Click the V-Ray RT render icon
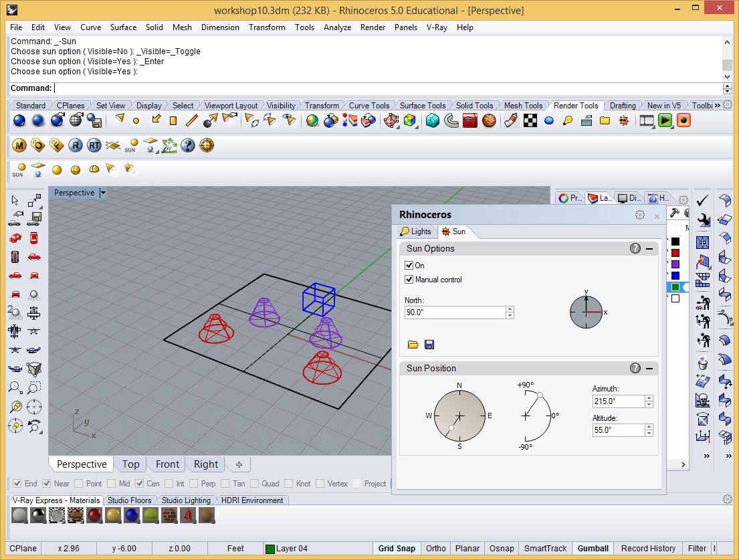The width and height of the screenshot is (739, 560). pyautogui.click(x=94, y=145)
